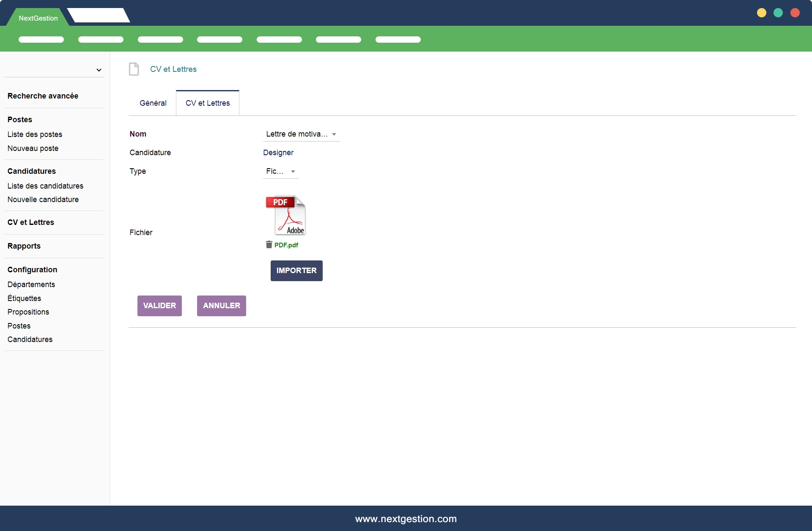Open the Nom dropdown with Lettre de motivation

[x=301, y=134]
